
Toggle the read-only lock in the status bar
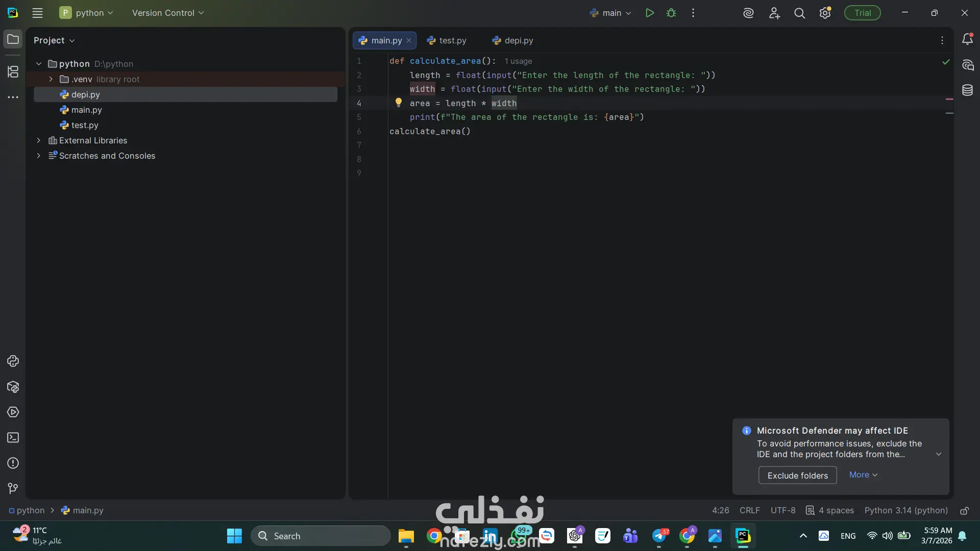[964, 511]
